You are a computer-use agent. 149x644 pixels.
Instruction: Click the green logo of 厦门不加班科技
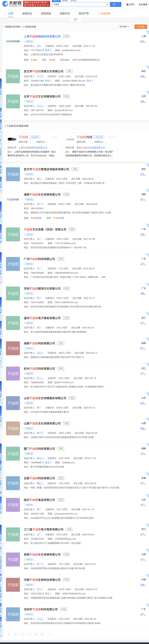click(x=13, y=453)
